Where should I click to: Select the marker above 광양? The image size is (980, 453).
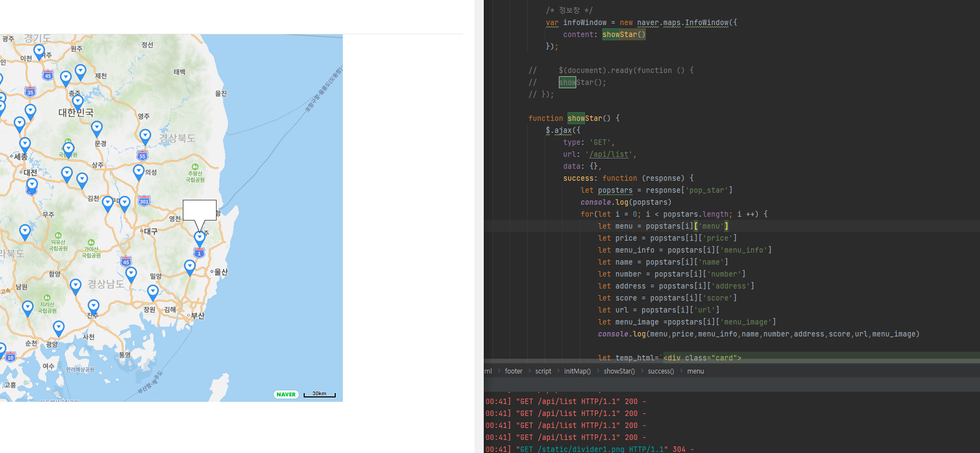pyautogui.click(x=59, y=328)
